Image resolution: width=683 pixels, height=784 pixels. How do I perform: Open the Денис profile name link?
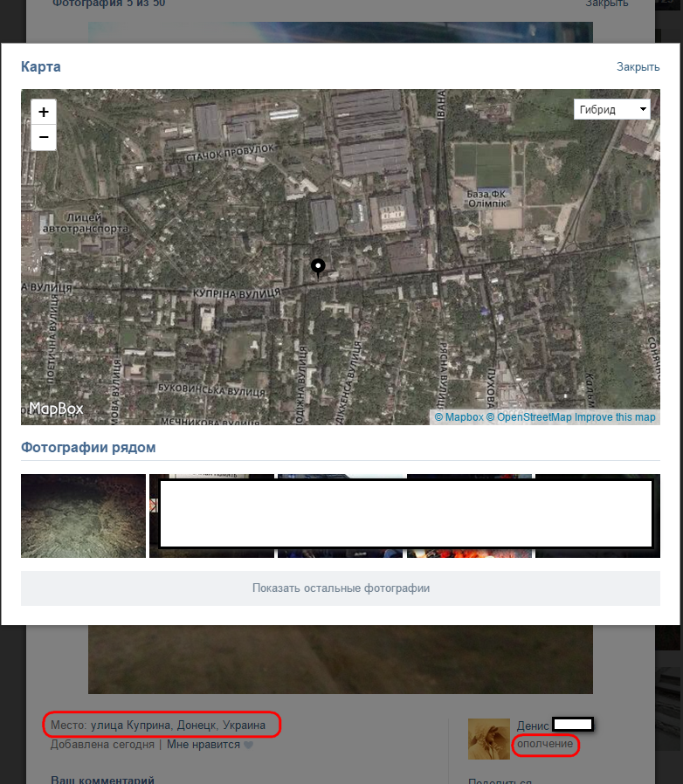(x=533, y=726)
